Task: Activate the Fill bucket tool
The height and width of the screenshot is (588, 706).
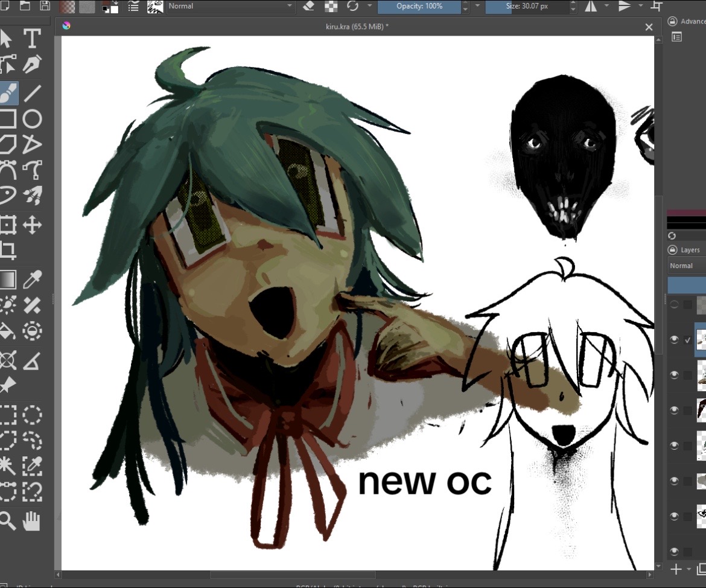Action: (8, 331)
